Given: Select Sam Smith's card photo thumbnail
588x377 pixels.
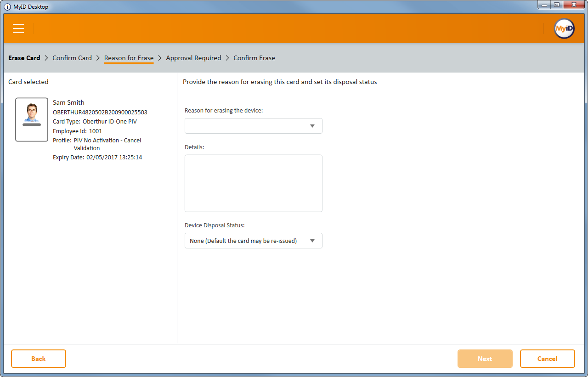Looking at the screenshot, I should pos(32,119).
